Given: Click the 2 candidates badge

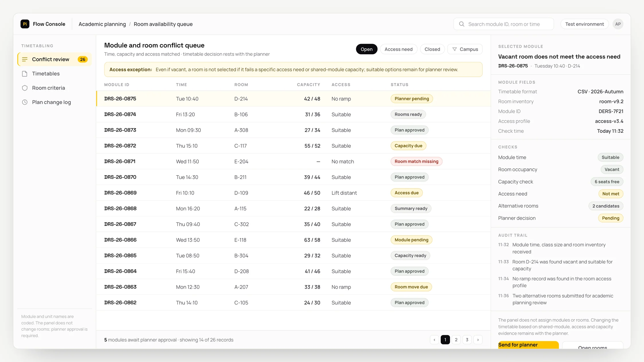Looking at the screenshot, I should pos(606,206).
